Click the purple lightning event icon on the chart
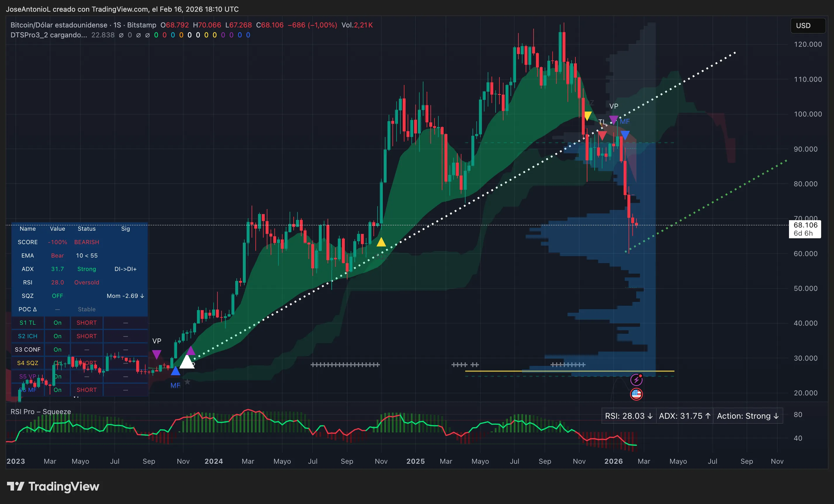834x504 pixels. click(637, 380)
